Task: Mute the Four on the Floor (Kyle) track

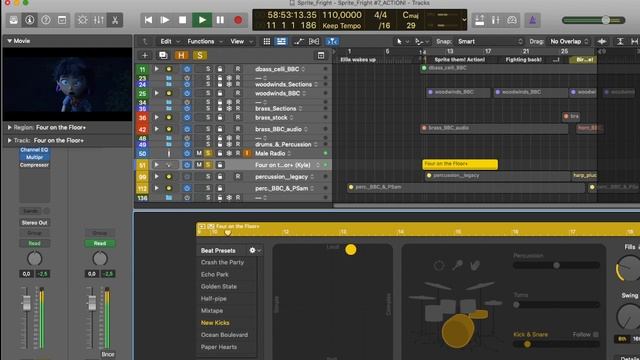Action: pyautogui.click(x=199, y=165)
